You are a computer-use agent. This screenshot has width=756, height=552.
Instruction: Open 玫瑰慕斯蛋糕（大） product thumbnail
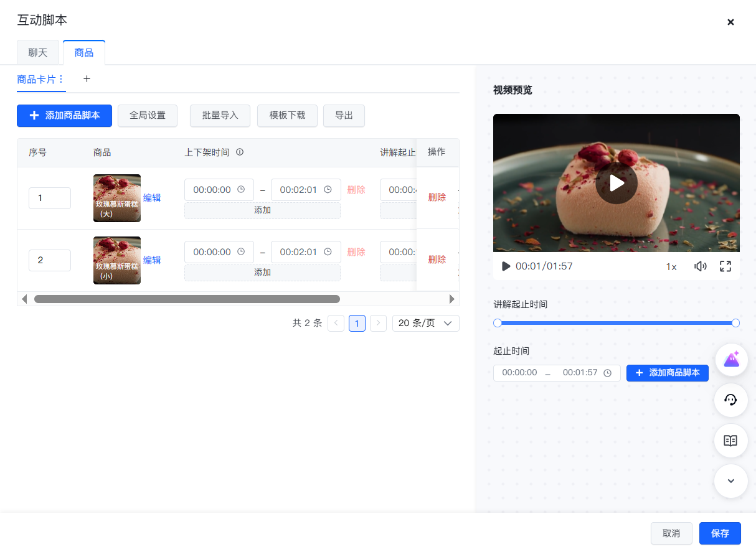[117, 198]
